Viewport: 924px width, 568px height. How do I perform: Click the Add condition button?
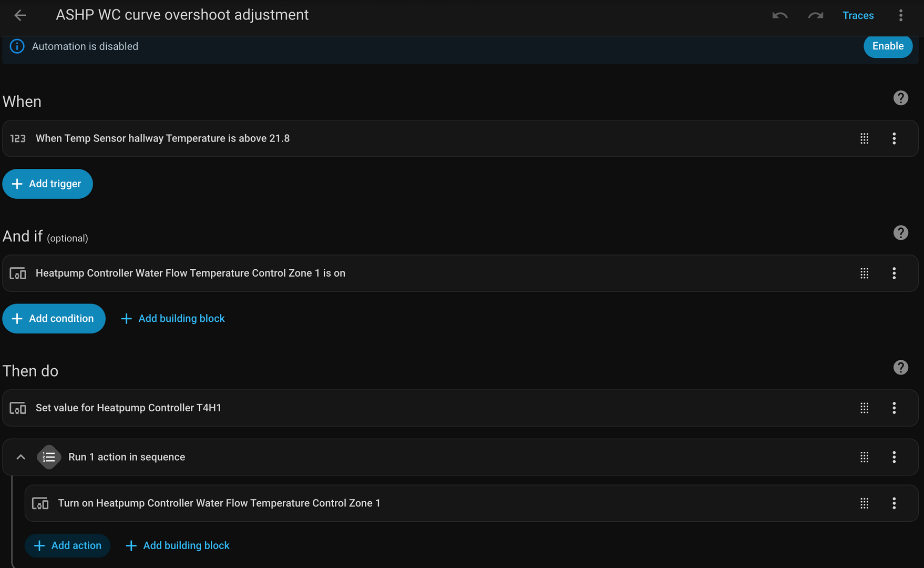pos(54,318)
